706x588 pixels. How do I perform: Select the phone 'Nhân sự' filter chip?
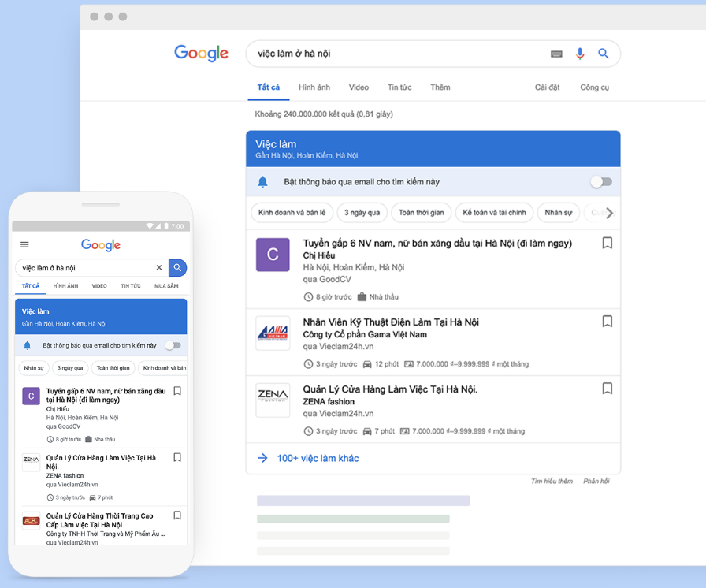pos(34,368)
